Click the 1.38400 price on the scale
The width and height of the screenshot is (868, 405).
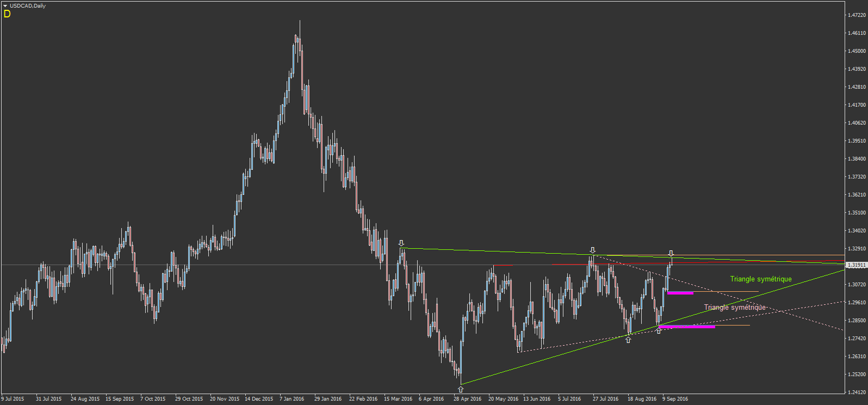pyautogui.click(x=857, y=159)
